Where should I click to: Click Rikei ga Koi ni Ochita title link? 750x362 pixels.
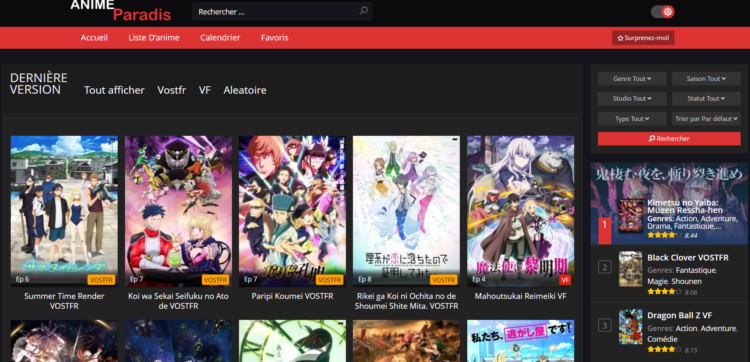pyautogui.click(x=407, y=301)
